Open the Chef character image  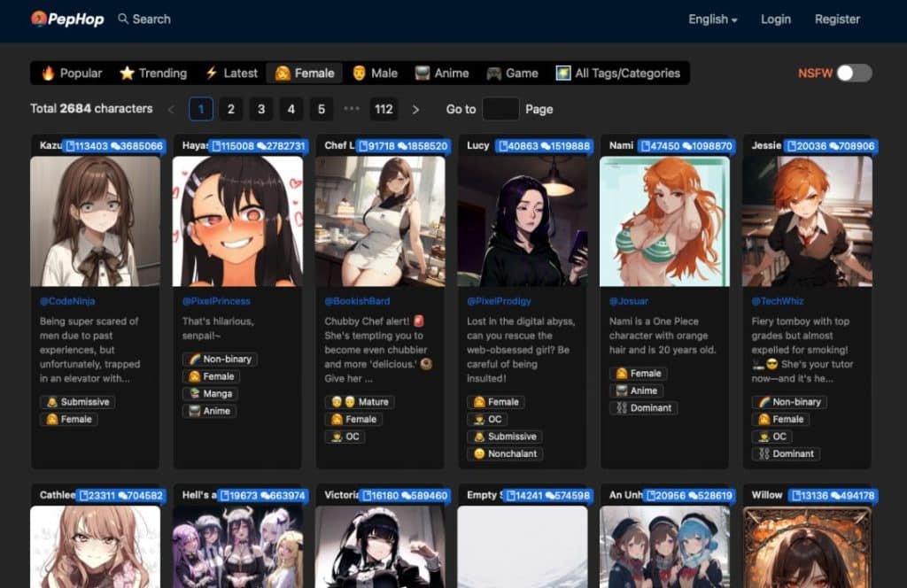(380, 221)
